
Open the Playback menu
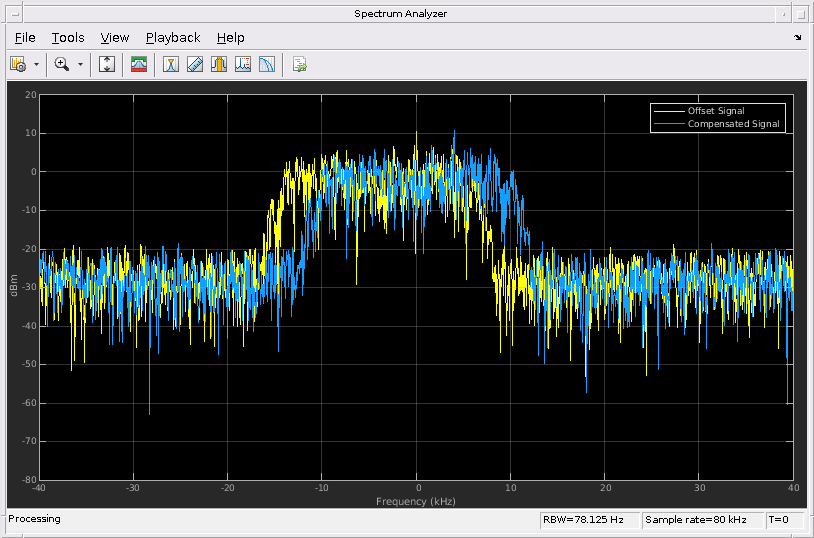(x=173, y=38)
